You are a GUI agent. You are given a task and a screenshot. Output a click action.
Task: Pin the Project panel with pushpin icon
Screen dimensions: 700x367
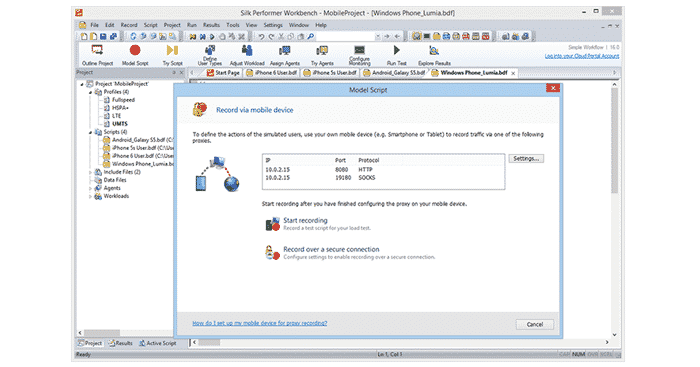pyautogui.click(x=174, y=72)
